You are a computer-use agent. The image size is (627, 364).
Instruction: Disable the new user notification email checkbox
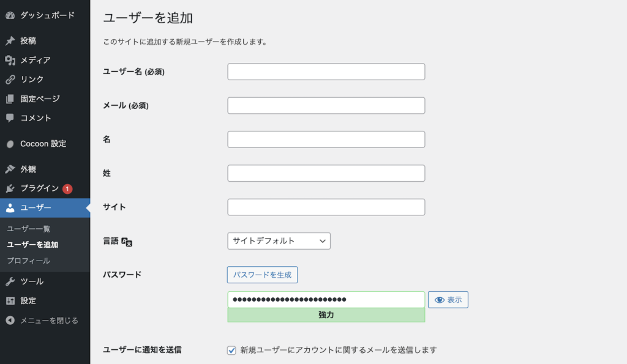tap(231, 351)
